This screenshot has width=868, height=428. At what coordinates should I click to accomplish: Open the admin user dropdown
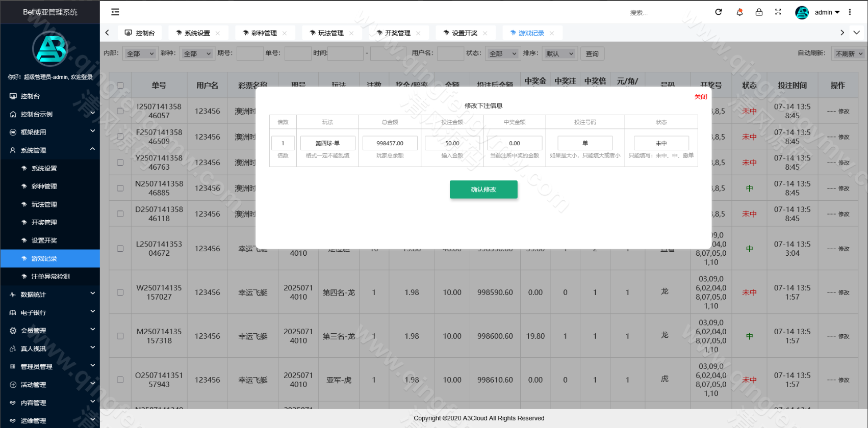[x=826, y=12]
